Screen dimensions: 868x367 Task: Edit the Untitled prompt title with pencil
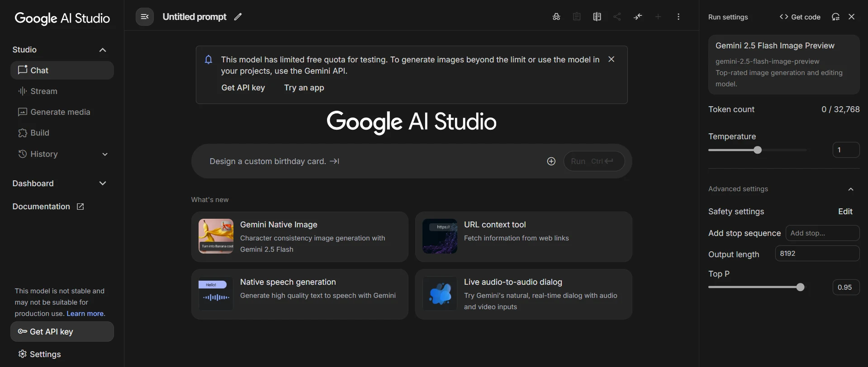(x=238, y=17)
